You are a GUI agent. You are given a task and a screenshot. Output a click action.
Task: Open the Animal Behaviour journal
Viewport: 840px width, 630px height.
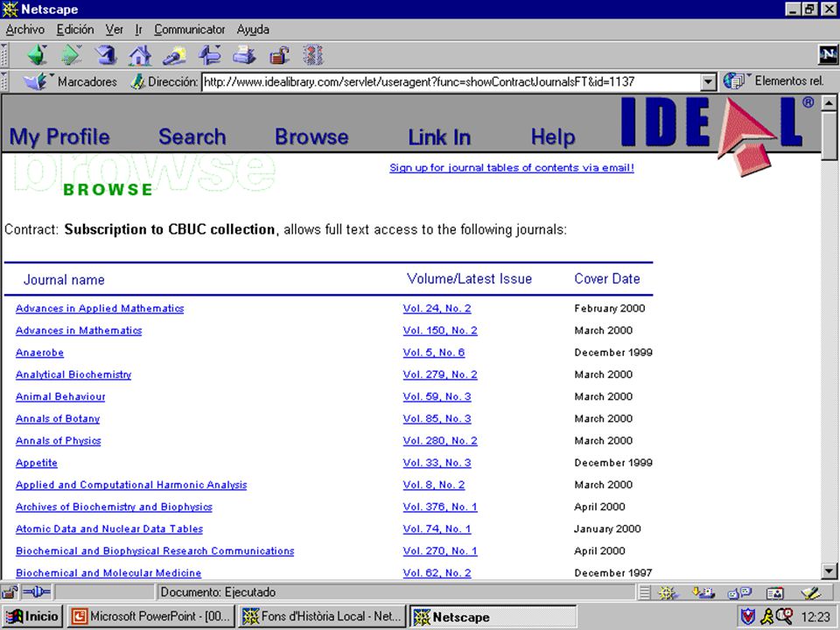click(x=60, y=396)
